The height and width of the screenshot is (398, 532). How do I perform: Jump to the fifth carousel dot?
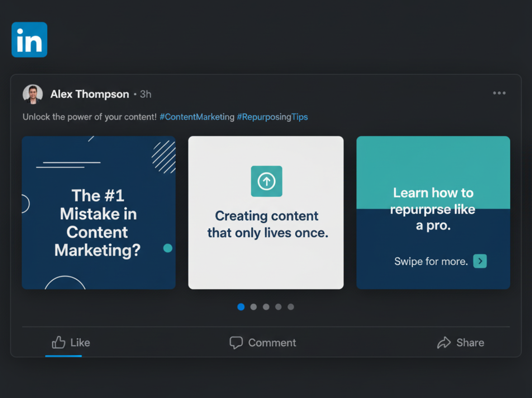[291, 307]
